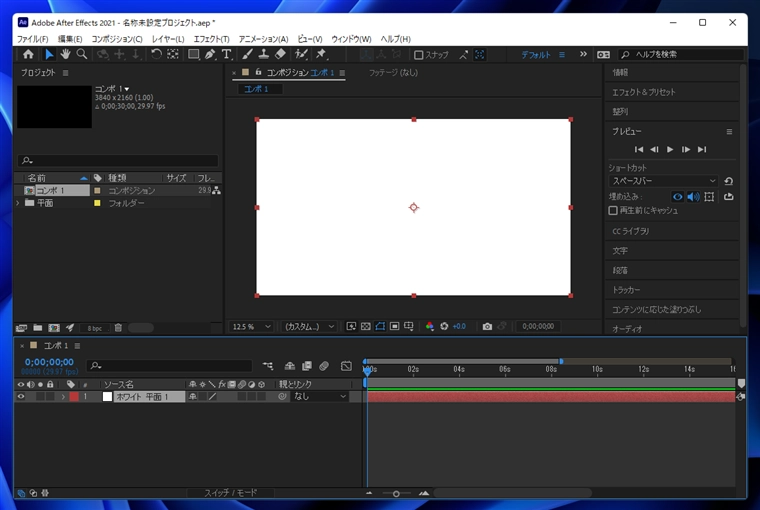Select the Hand tool
Viewport: 760px width, 510px height.
click(65, 54)
